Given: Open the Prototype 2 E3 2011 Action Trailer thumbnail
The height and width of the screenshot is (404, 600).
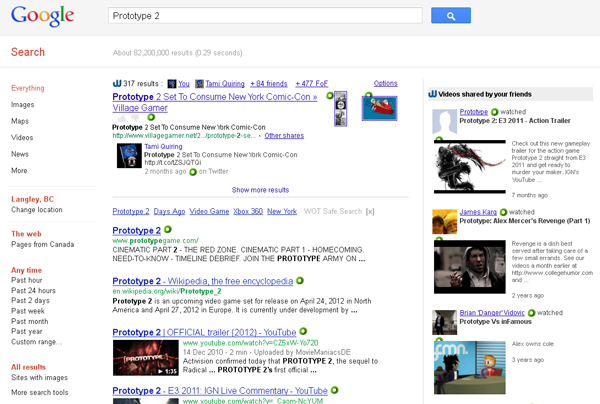Looking at the screenshot, I should pyautogui.click(x=470, y=167).
